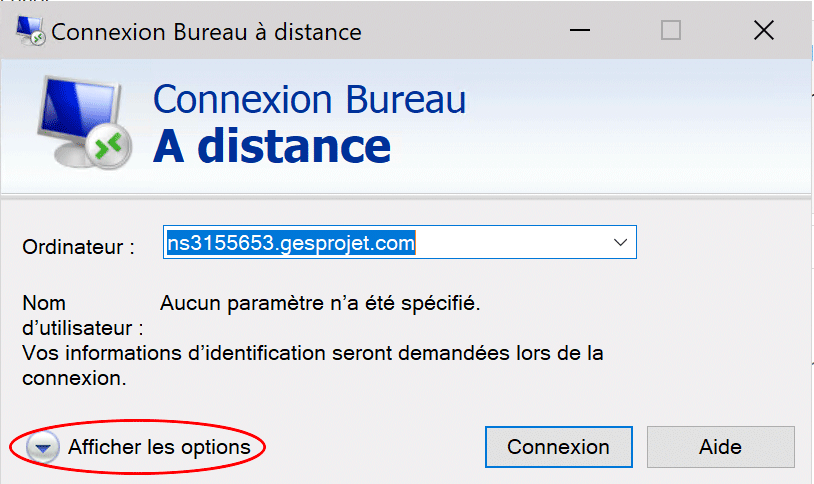Minimize the Connexion Bureau à distance window
814x484 pixels.
(x=580, y=30)
